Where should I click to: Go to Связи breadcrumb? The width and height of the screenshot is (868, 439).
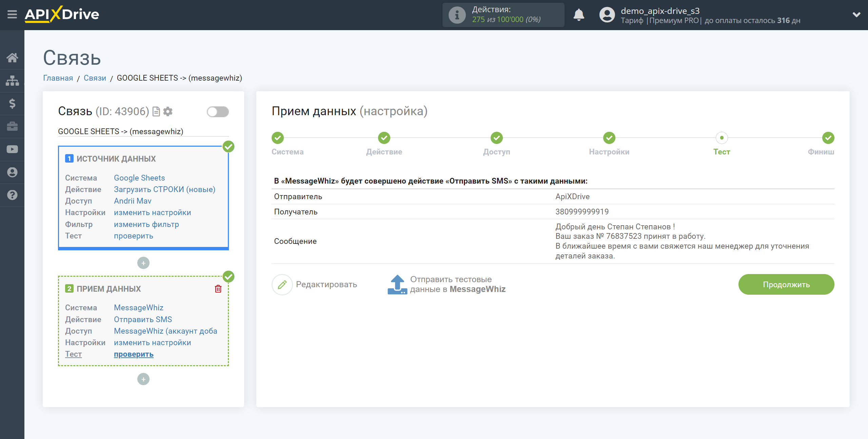pos(95,78)
